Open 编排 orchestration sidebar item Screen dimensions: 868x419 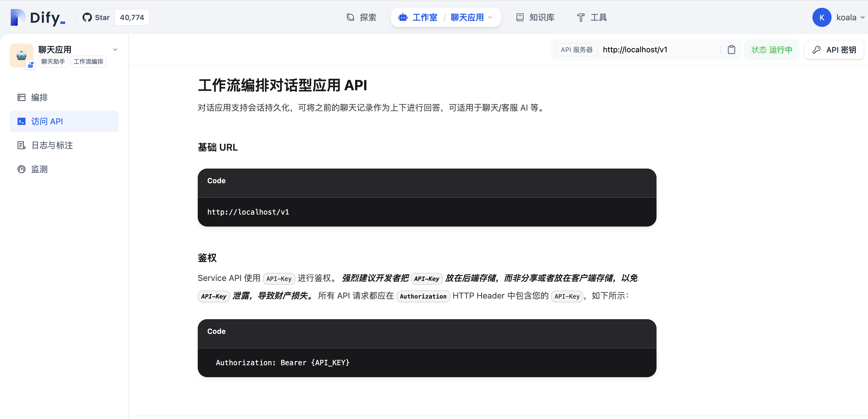coord(39,97)
